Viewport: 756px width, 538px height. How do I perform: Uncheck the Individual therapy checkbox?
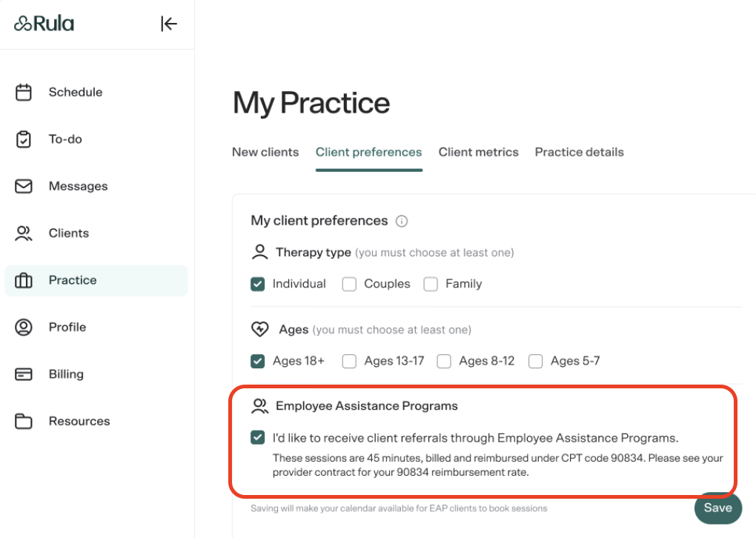coord(257,284)
